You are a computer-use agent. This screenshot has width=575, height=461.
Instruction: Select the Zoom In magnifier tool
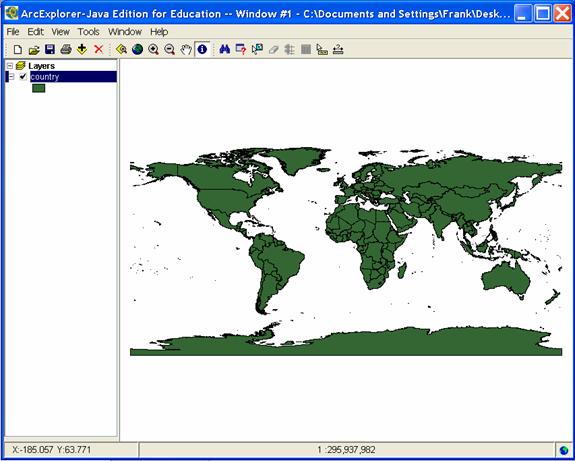pos(153,49)
